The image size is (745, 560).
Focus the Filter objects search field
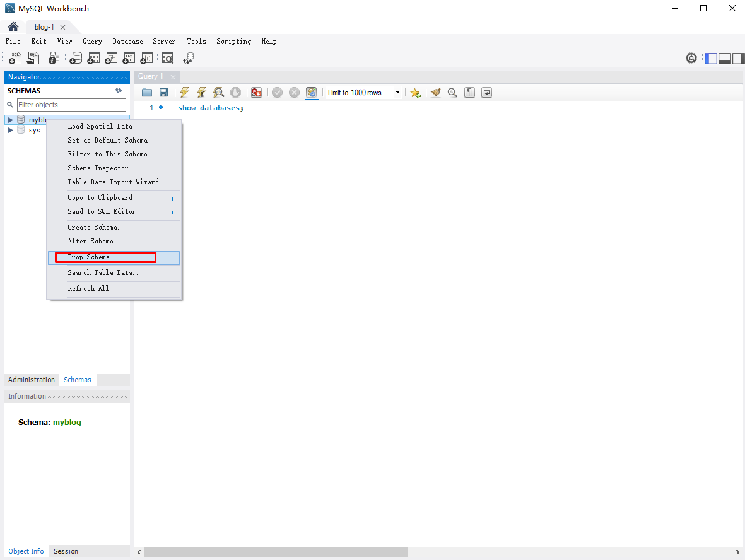pyautogui.click(x=71, y=105)
